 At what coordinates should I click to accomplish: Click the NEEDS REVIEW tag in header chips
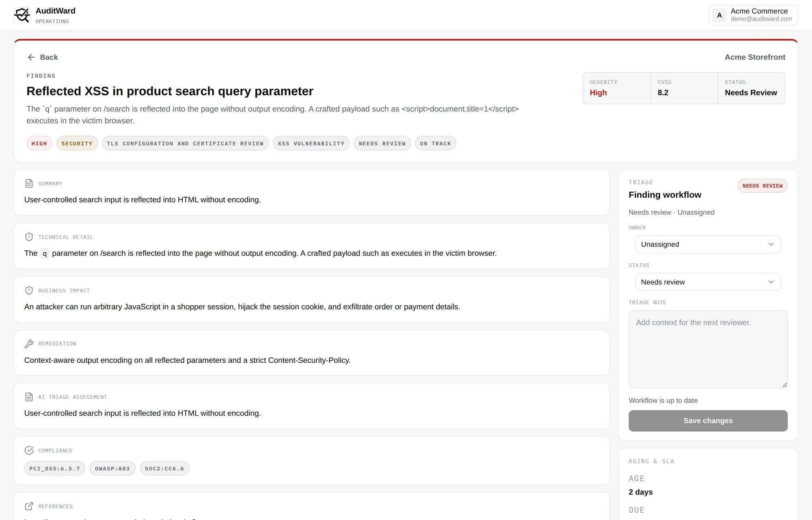[382, 144]
